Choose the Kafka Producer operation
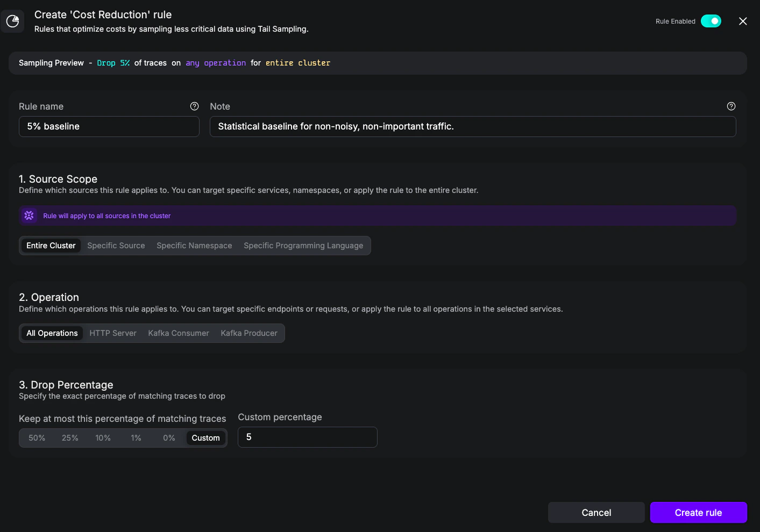Image resolution: width=760 pixels, height=532 pixels. click(x=249, y=333)
